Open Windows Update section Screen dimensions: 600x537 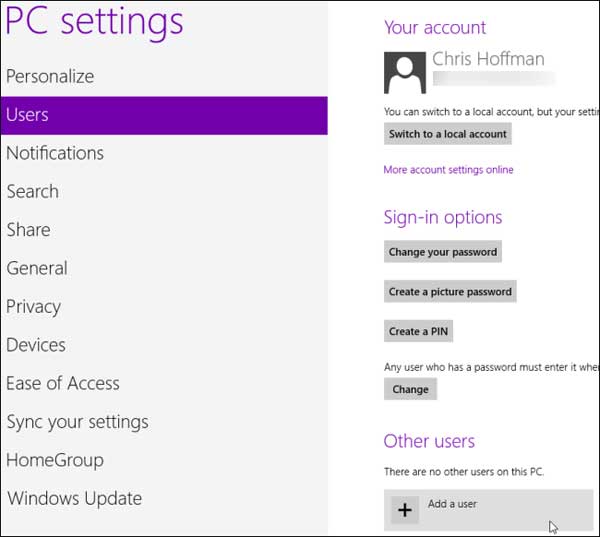pyautogui.click(x=75, y=498)
